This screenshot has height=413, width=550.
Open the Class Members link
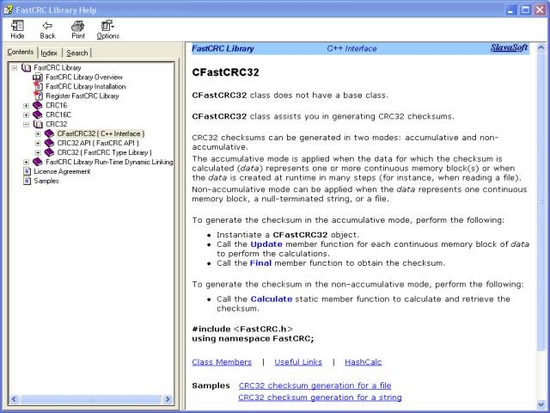tap(222, 362)
